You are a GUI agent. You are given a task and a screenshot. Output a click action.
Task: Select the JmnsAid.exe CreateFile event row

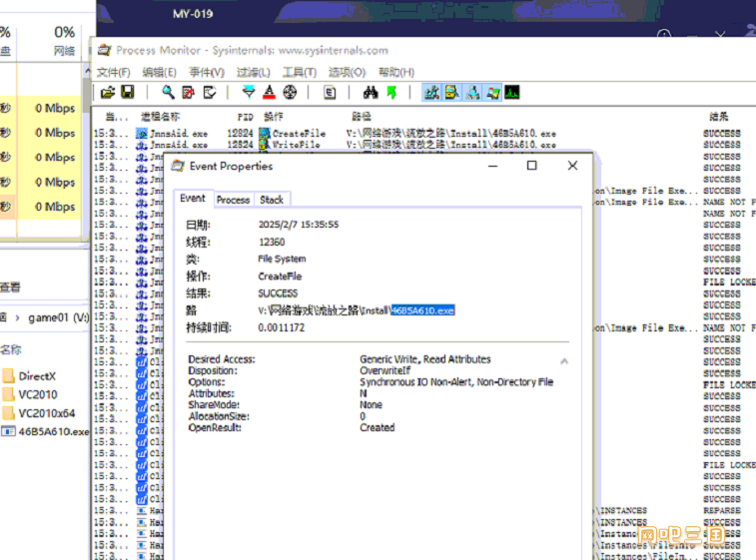(x=424, y=134)
